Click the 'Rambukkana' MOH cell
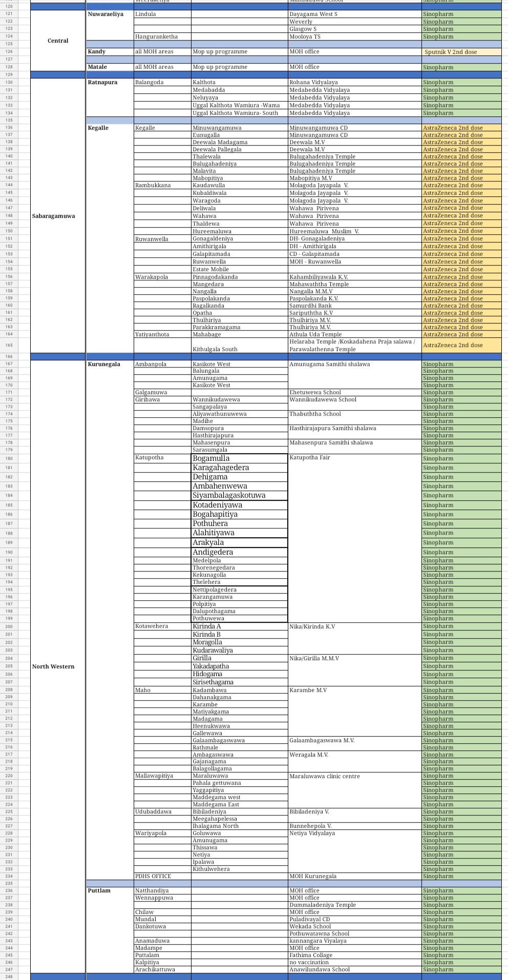The image size is (508, 980). (162, 185)
